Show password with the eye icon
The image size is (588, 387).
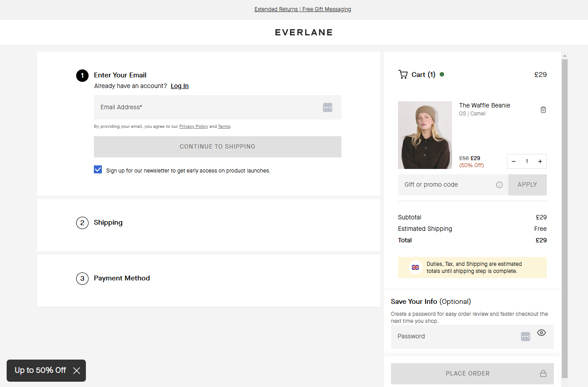[542, 333]
